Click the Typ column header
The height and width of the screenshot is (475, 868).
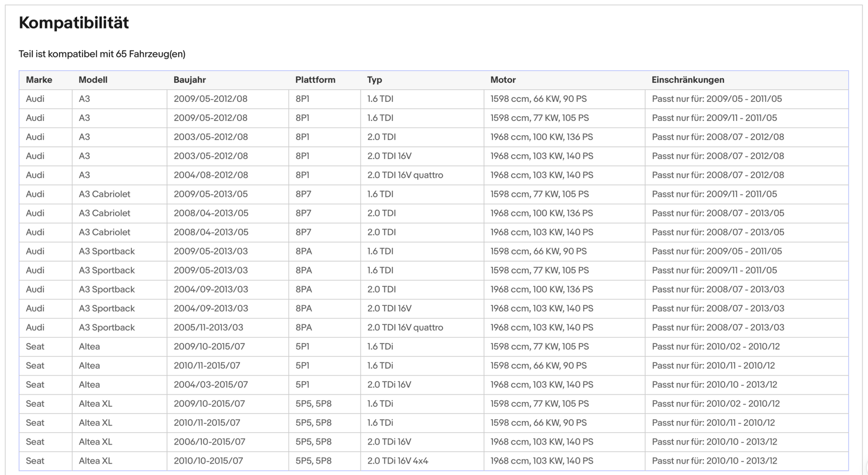(375, 80)
